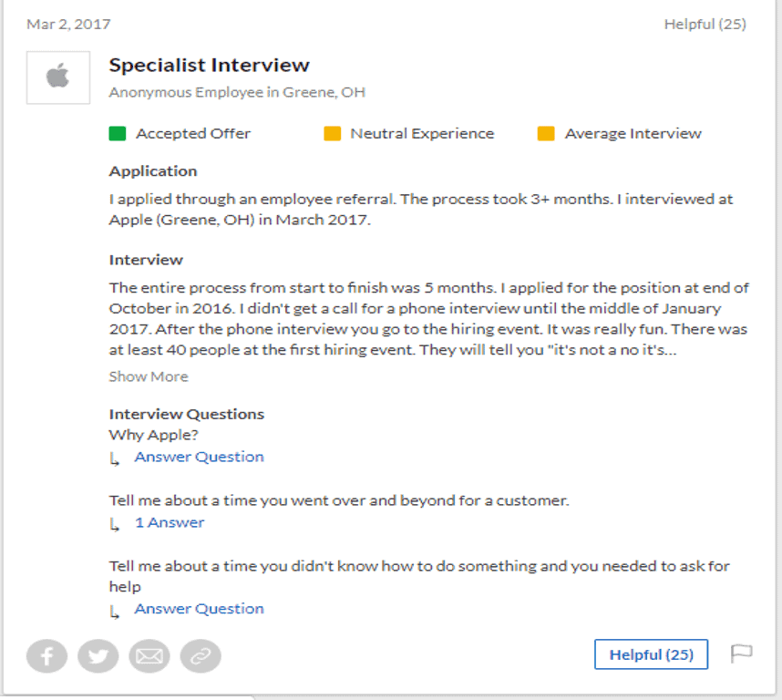Click yellow Average Interview color square
Screen dimensions: 782x700
pyautogui.click(x=546, y=134)
